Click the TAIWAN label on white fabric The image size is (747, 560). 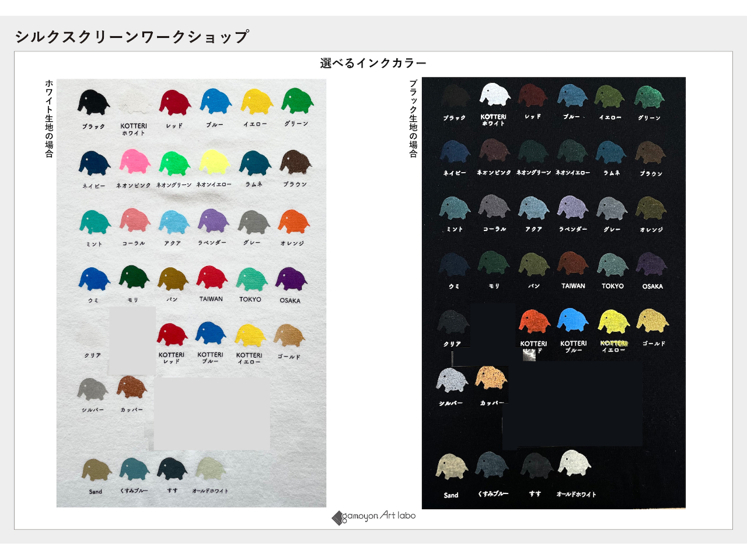click(211, 299)
